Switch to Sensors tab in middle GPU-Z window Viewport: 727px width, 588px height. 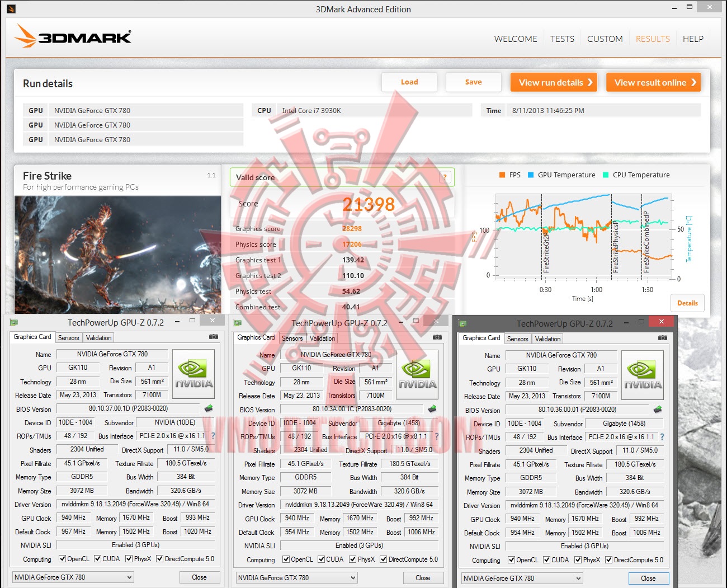click(292, 338)
